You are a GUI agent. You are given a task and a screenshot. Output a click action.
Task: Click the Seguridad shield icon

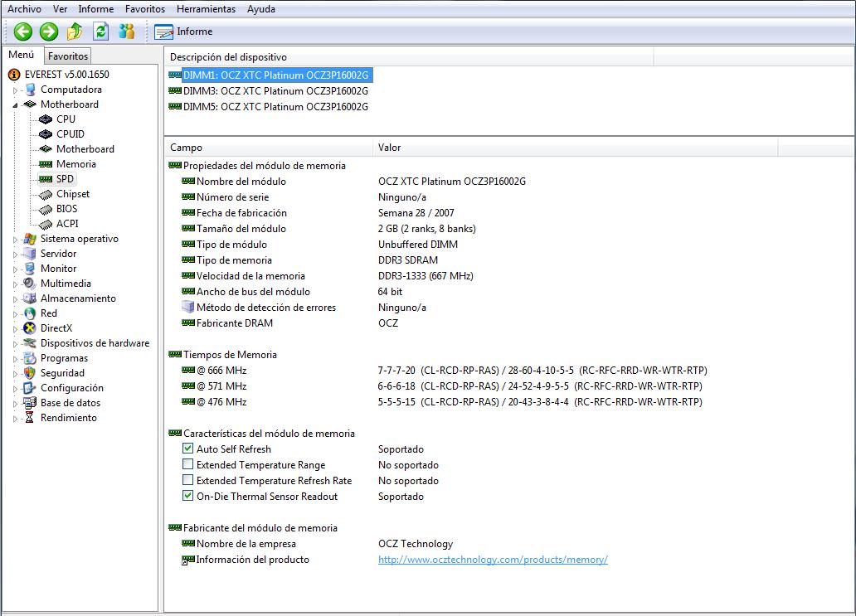pyautogui.click(x=30, y=372)
